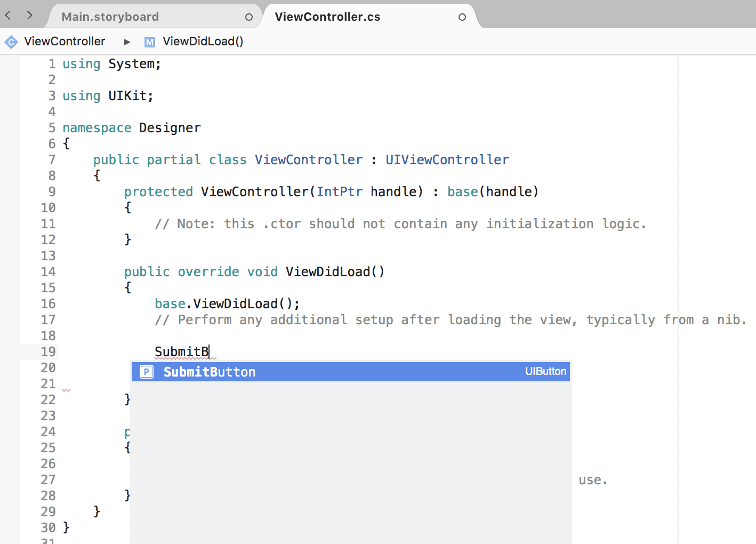Click the UIViewController base class name
Image resolution: width=756 pixels, height=544 pixels.
coord(447,159)
